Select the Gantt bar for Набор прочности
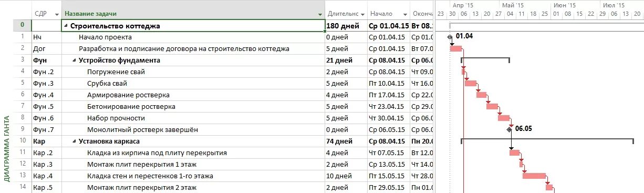 pyautogui.click(x=504, y=118)
